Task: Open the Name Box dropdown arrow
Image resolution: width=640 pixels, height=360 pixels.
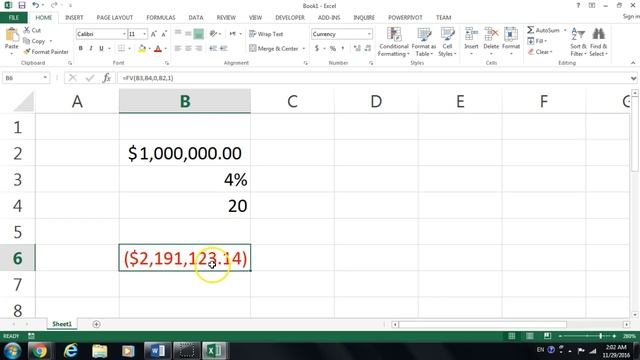Action: pos(45,78)
